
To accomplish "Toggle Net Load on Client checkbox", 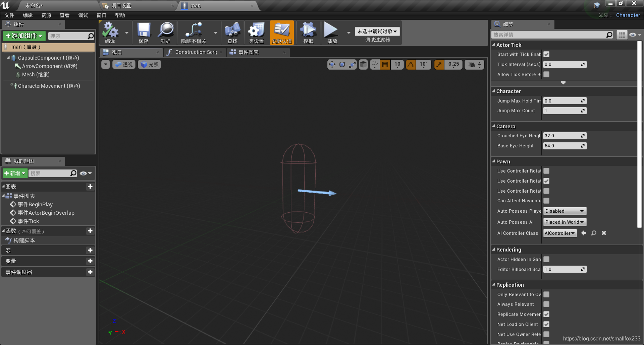I will tap(546, 324).
